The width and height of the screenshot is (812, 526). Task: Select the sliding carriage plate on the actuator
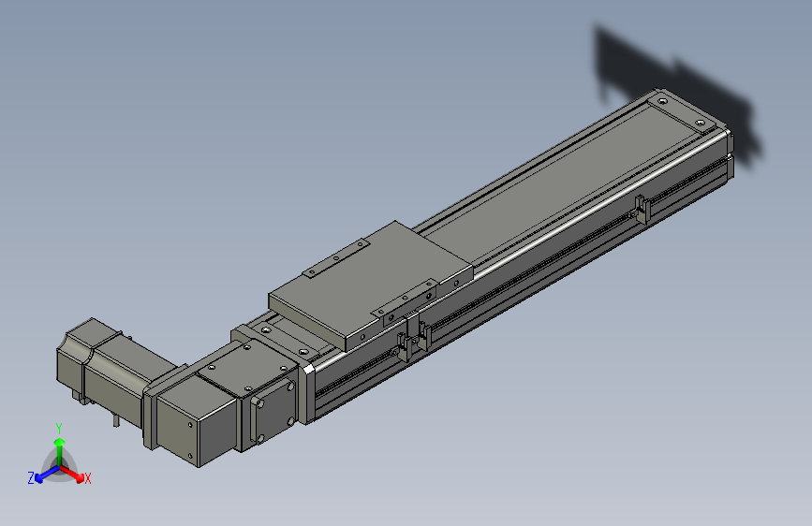(x=370, y=284)
